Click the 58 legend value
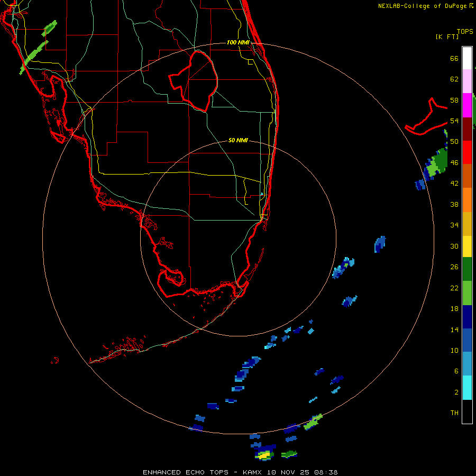Viewport: 476px width, 476px height. [x=454, y=100]
